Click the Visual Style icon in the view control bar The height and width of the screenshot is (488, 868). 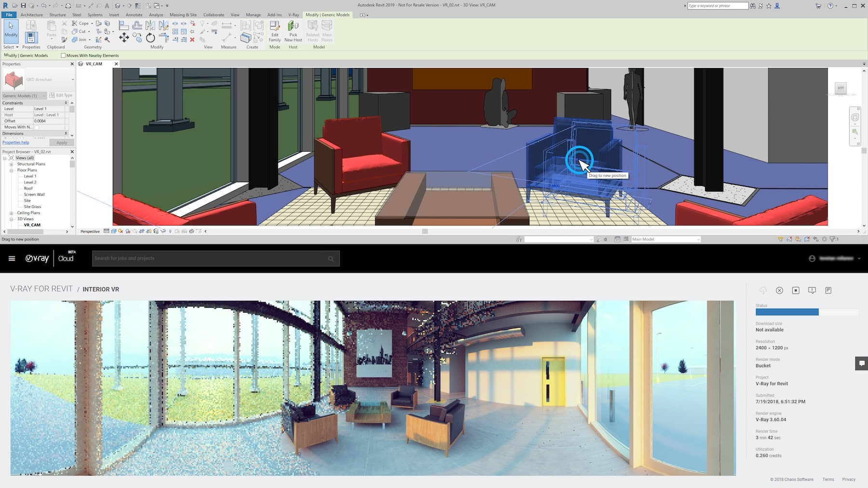coord(113,231)
